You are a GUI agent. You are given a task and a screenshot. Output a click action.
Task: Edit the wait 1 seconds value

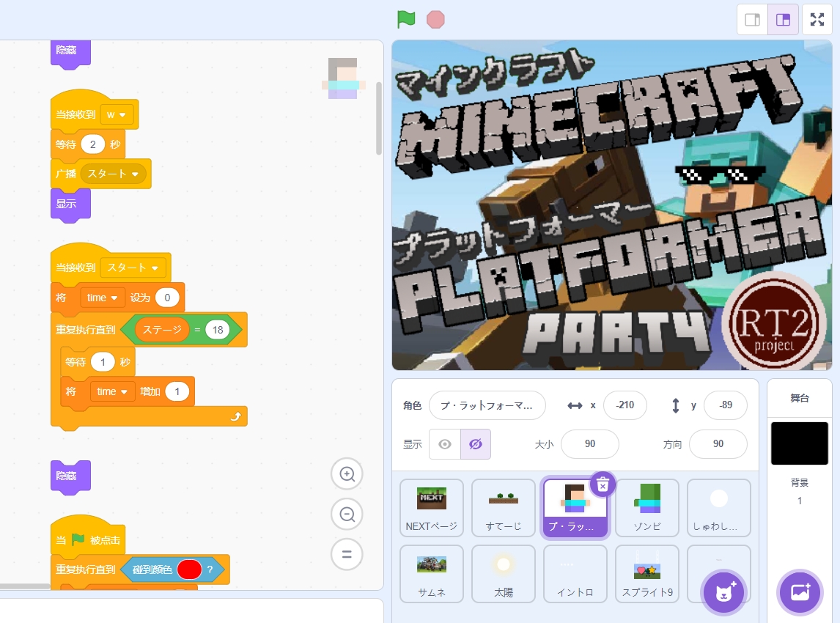103,363
